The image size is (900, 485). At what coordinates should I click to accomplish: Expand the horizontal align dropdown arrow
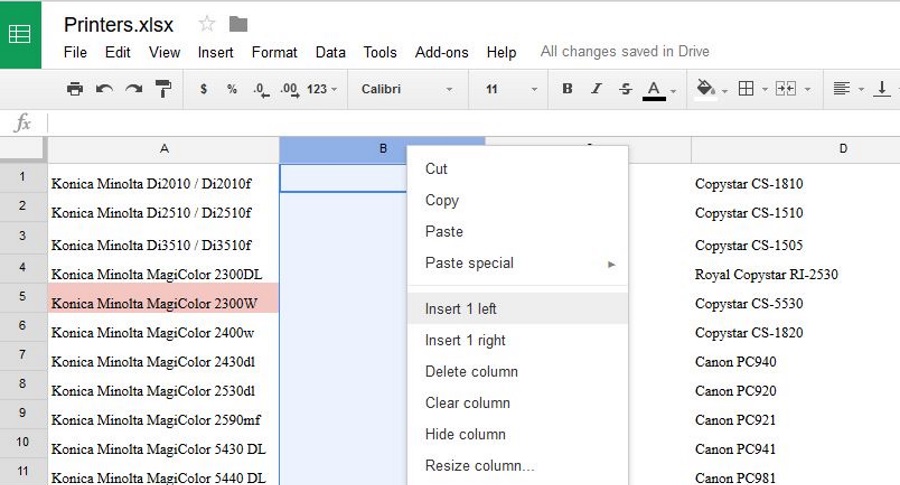tap(861, 90)
